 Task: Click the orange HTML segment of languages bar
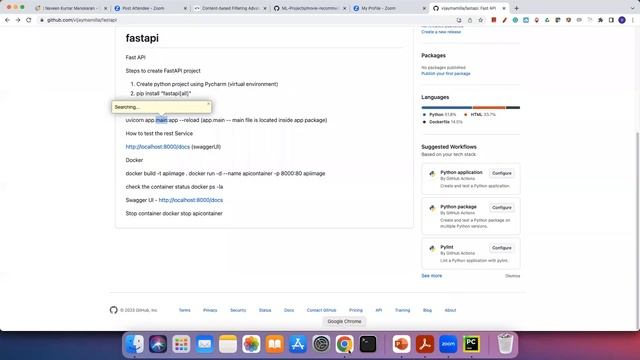click(x=489, y=107)
